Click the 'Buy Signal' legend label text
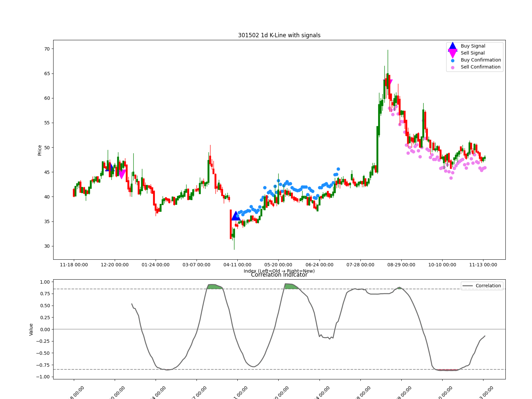This screenshot has width=532, height=399. (x=474, y=46)
